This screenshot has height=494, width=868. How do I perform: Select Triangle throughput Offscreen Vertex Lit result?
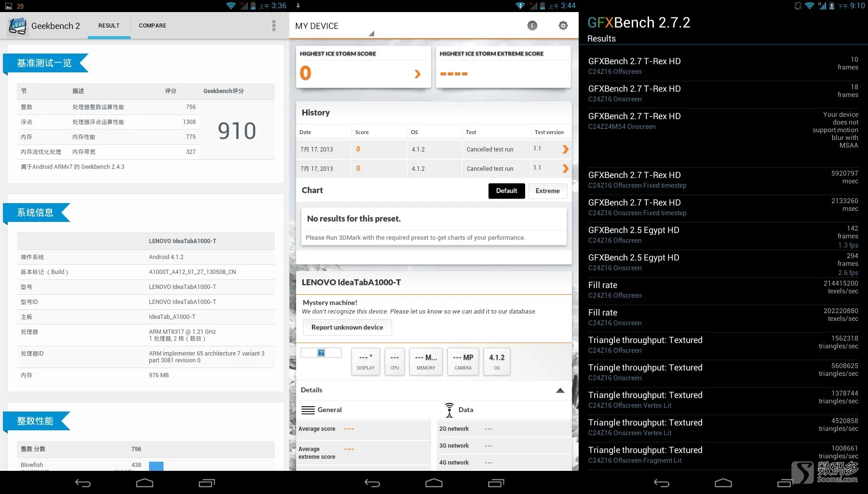723,400
